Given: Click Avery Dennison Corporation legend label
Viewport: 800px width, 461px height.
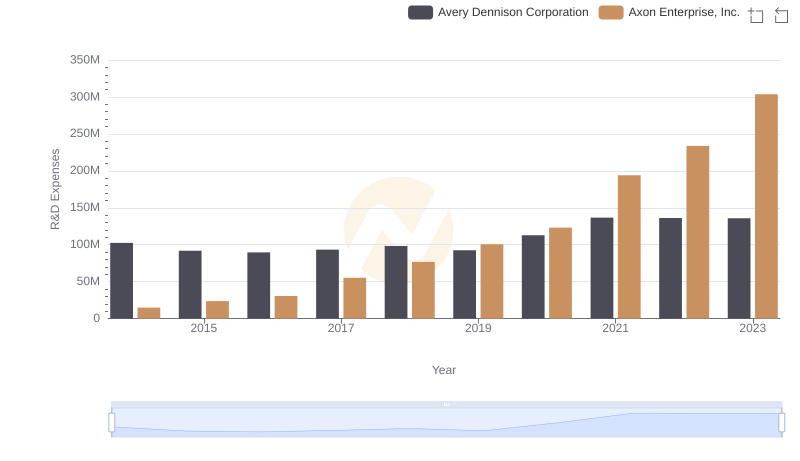Looking at the screenshot, I should [513, 12].
